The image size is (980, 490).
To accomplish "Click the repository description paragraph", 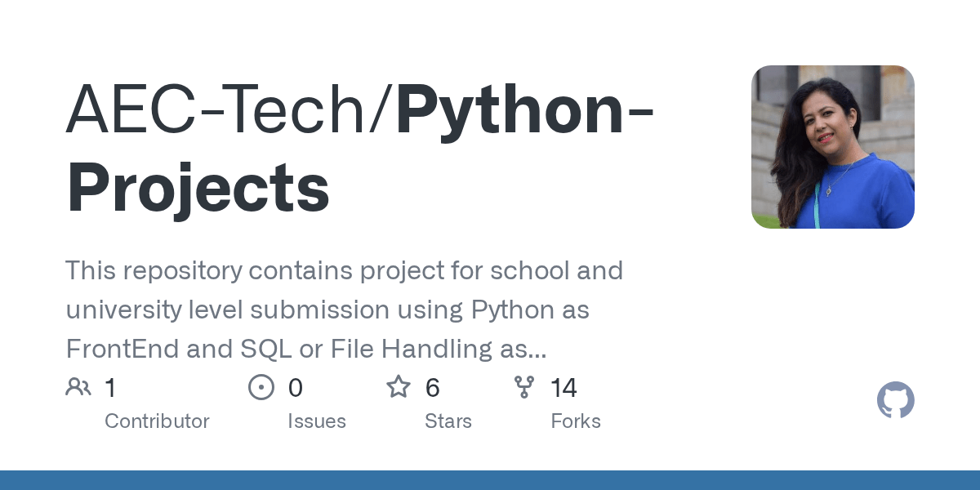I will point(345,310).
